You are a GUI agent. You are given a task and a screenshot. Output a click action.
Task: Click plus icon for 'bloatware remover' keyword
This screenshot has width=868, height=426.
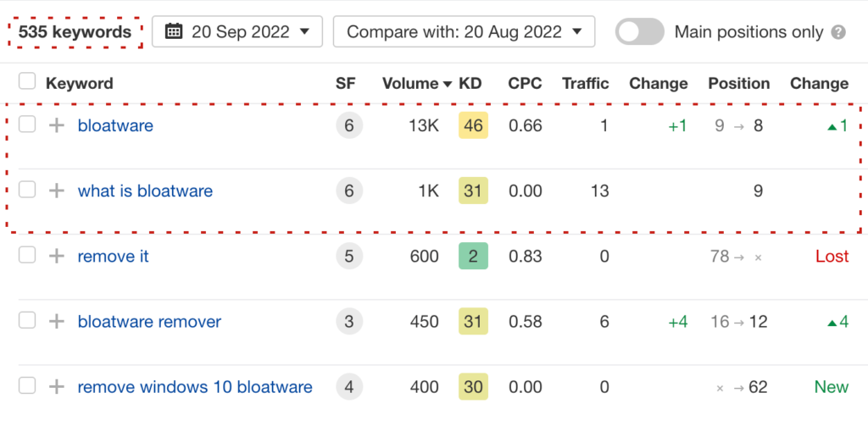(x=57, y=321)
